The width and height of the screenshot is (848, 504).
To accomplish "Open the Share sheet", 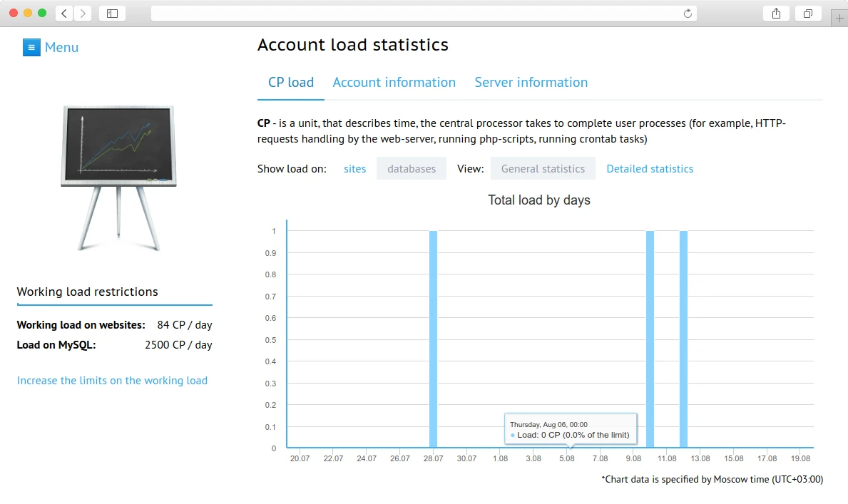I will click(776, 13).
